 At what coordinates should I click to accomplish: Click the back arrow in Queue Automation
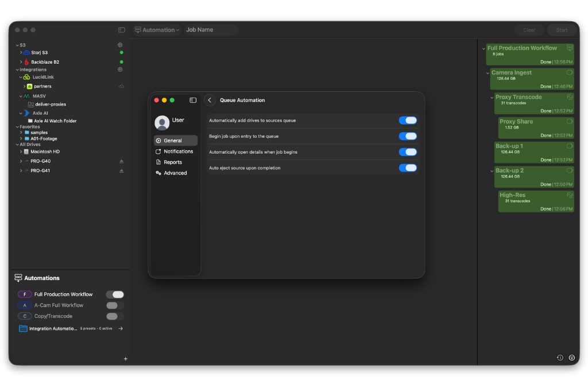210,100
